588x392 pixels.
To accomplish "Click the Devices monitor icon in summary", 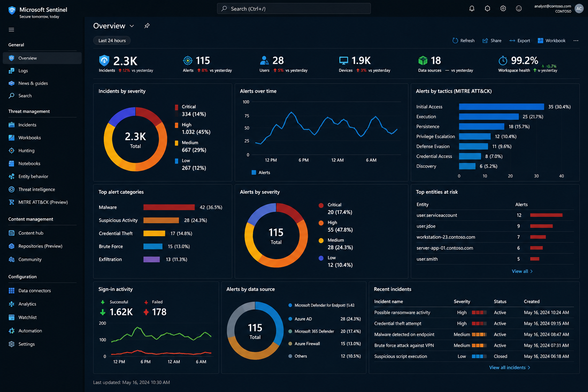I will (344, 60).
